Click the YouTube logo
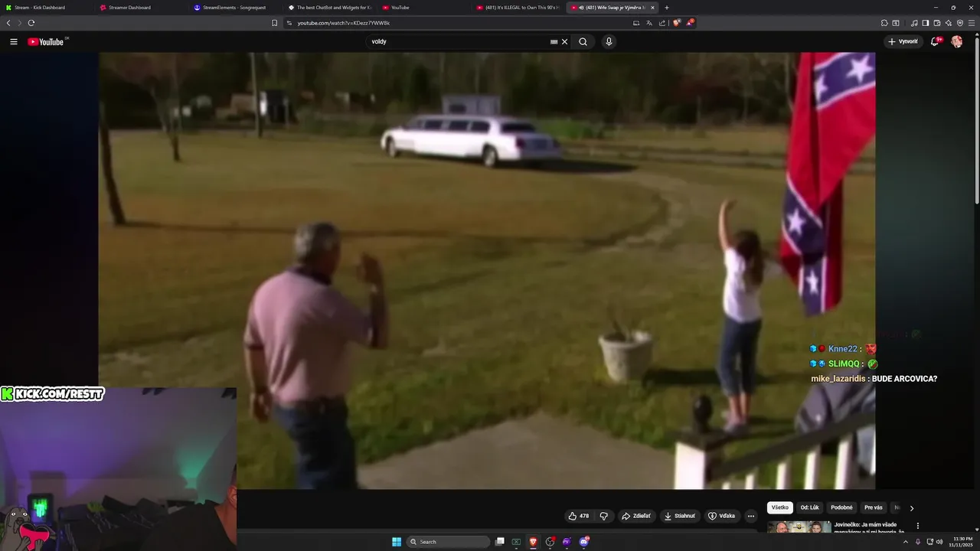Screen dimensions: 980x551 point(47,42)
